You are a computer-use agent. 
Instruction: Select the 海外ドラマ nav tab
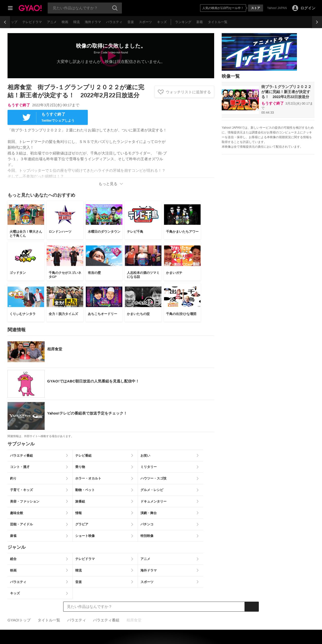[93, 22]
